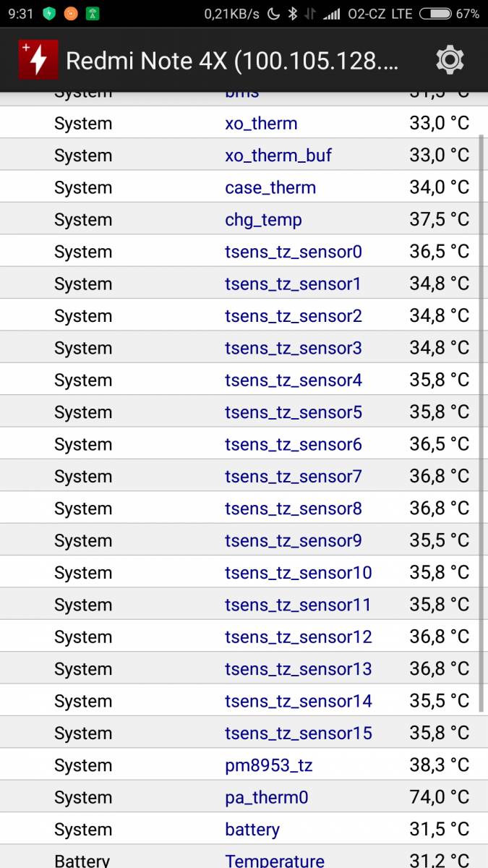
Task: Tap the Bluetooth status icon
Action: coord(292,14)
